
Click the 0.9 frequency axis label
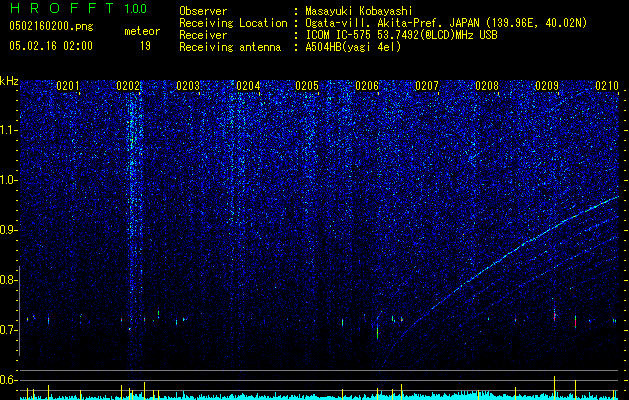9,230
